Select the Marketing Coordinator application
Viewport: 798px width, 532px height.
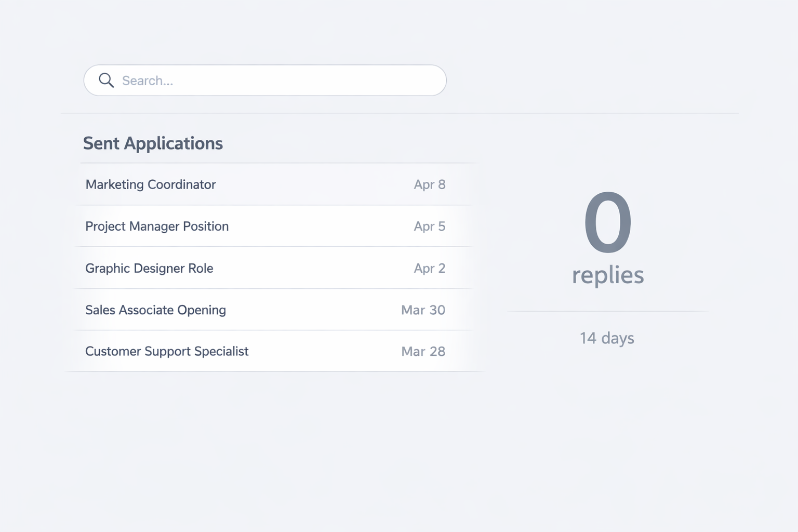point(150,184)
